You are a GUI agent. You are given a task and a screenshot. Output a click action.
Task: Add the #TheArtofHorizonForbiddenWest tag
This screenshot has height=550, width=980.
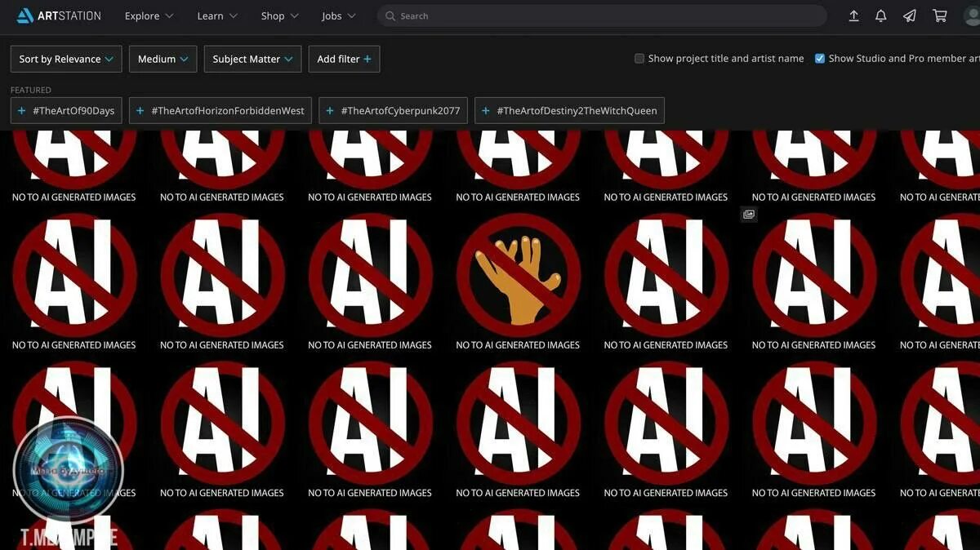pos(220,111)
